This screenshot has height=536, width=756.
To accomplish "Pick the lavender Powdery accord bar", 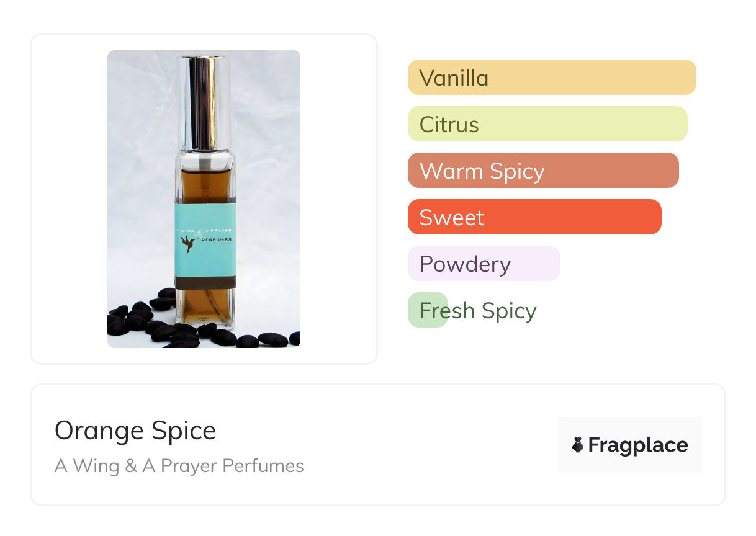I will 484,264.
